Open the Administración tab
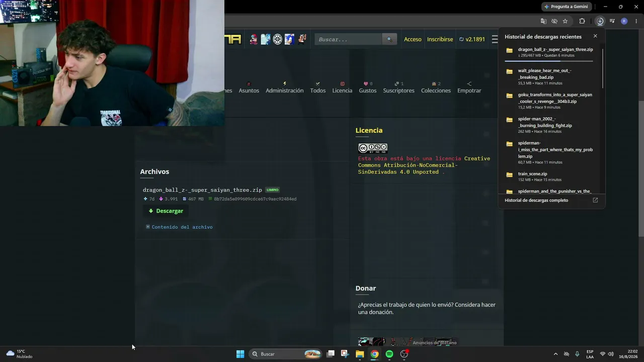 285,87
